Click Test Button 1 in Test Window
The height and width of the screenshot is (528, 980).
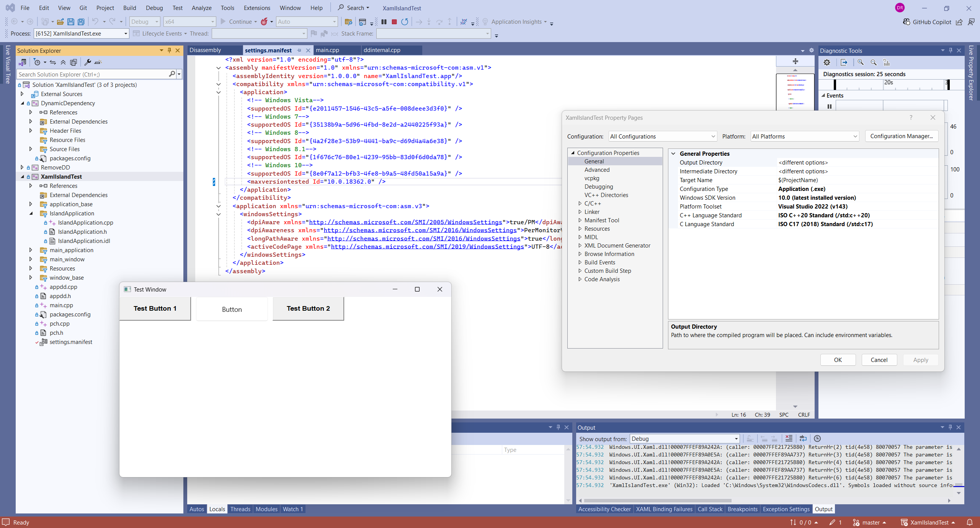(155, 308)
